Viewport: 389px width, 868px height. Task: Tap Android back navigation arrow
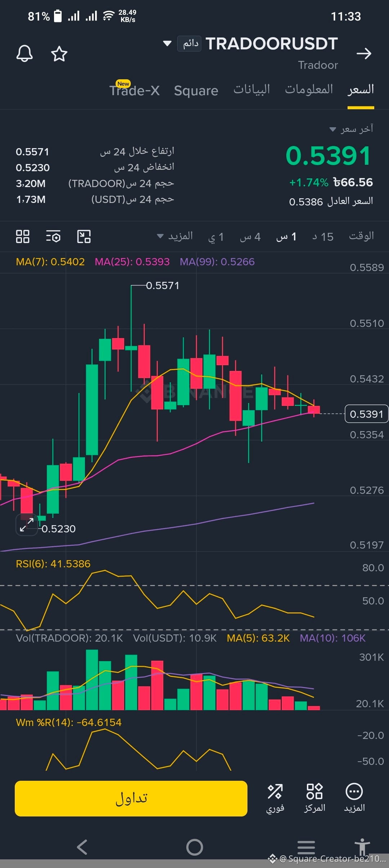[x=82, y=847]
